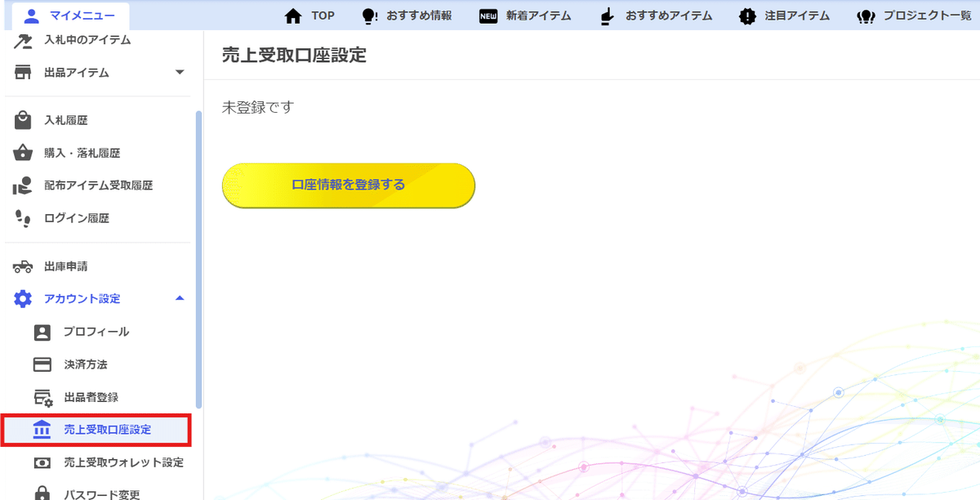Image resolution: width=980 pixels, height=500 pixels.
Task: Click the hand icon for 配布アイテム受取履歴
Action: [23, 185]
